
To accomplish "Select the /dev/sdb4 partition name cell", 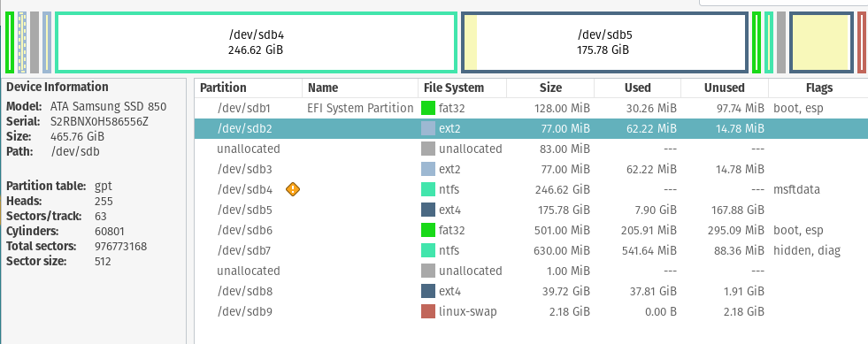I will tap(245, 190).
